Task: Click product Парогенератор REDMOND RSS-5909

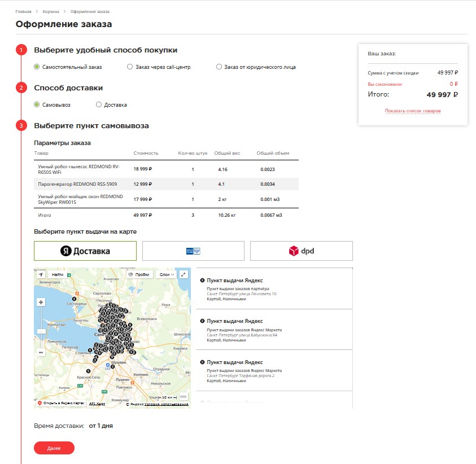Action: [77, 184]
